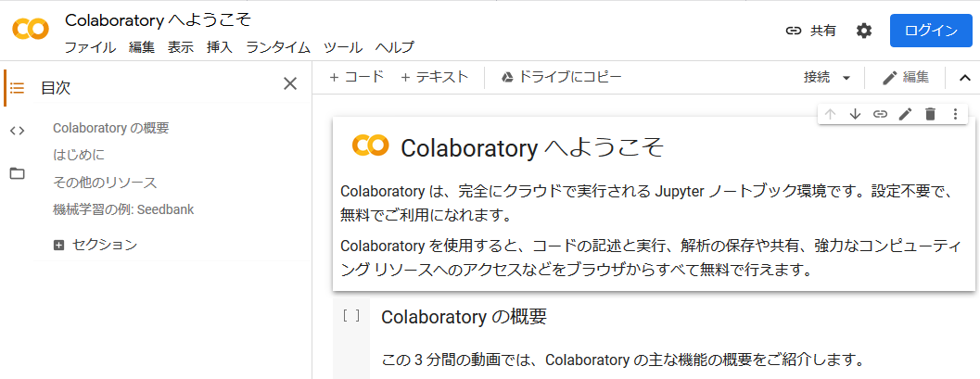Click the ログイン button
This screenshot has width=980, height=379.
[x=930, y=31]
